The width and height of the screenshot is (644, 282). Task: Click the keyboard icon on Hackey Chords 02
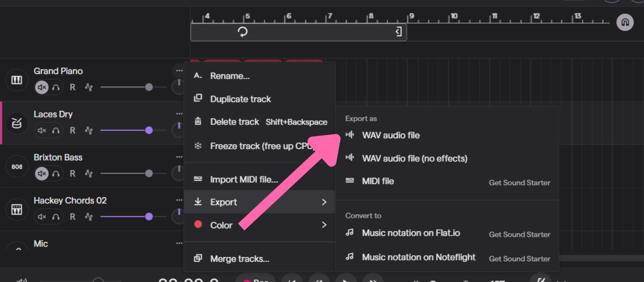(17, 209)
